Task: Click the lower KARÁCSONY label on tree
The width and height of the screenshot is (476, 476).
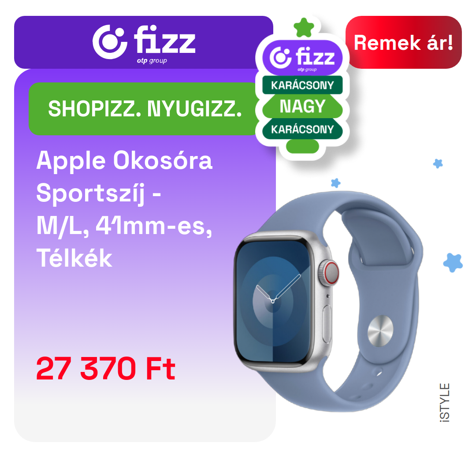Action: [x=302, y=129]
